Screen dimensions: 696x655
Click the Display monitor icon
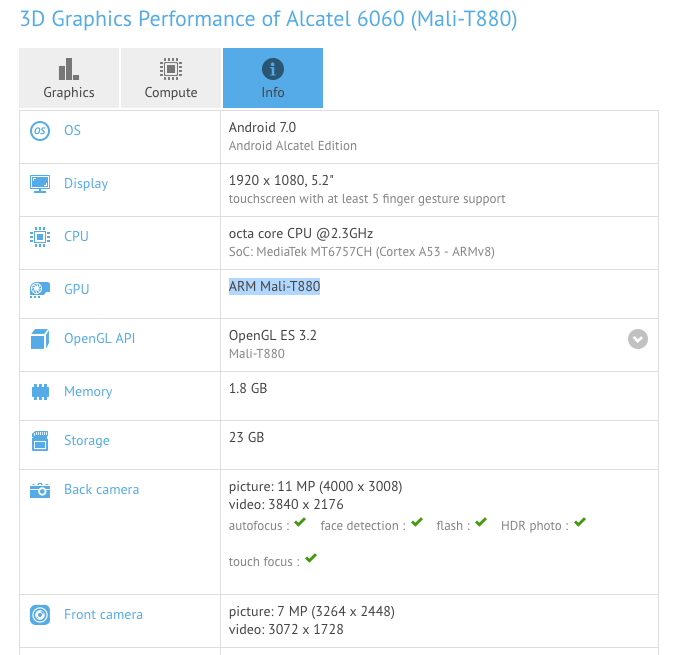(40, 184)
